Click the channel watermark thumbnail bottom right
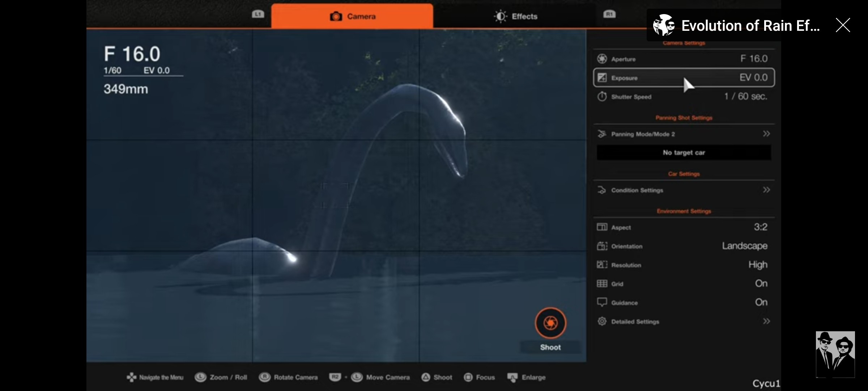This screenshot has width=868, height=391. click(835, 354)
